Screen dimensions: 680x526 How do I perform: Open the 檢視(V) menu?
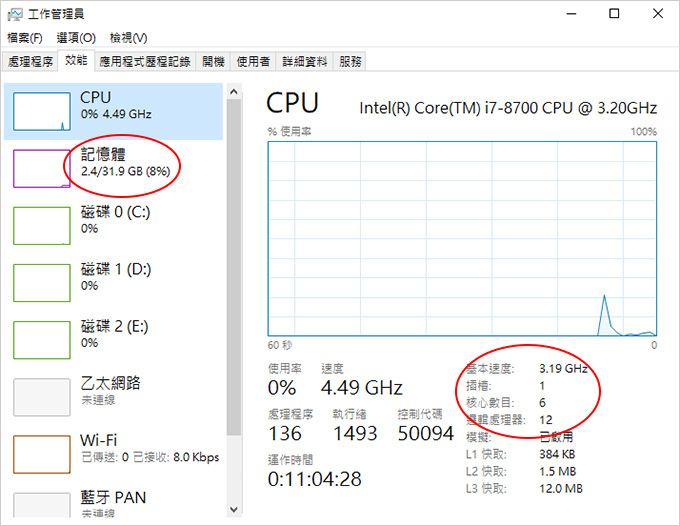[128, 38]
